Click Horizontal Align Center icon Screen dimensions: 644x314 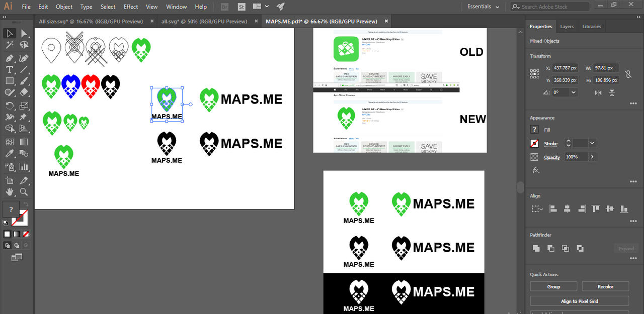[567, 208]
